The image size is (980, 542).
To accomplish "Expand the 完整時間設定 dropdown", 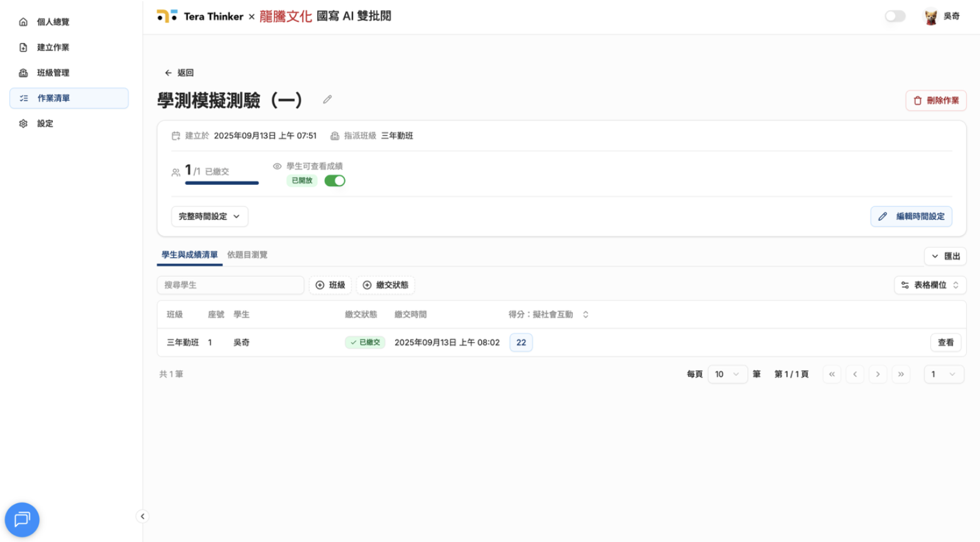I will [x=209, y=216].
